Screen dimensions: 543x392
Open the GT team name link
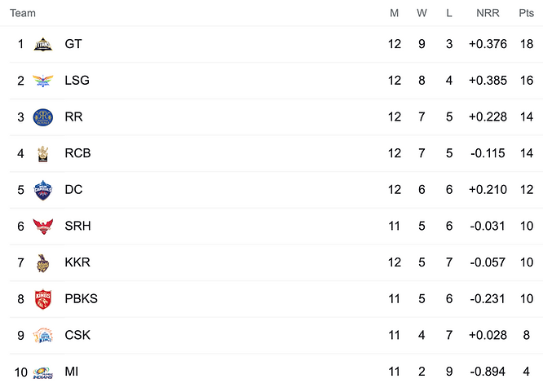coord(73,44)
